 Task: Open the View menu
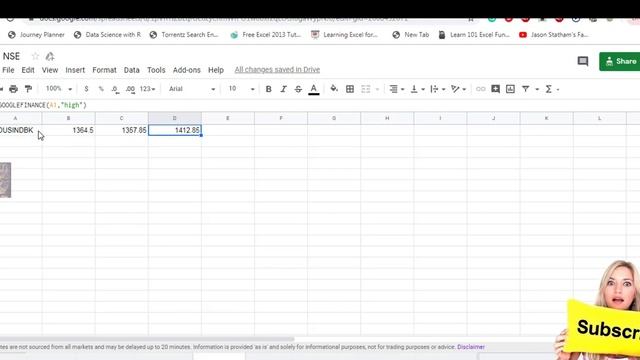point(50,70)
